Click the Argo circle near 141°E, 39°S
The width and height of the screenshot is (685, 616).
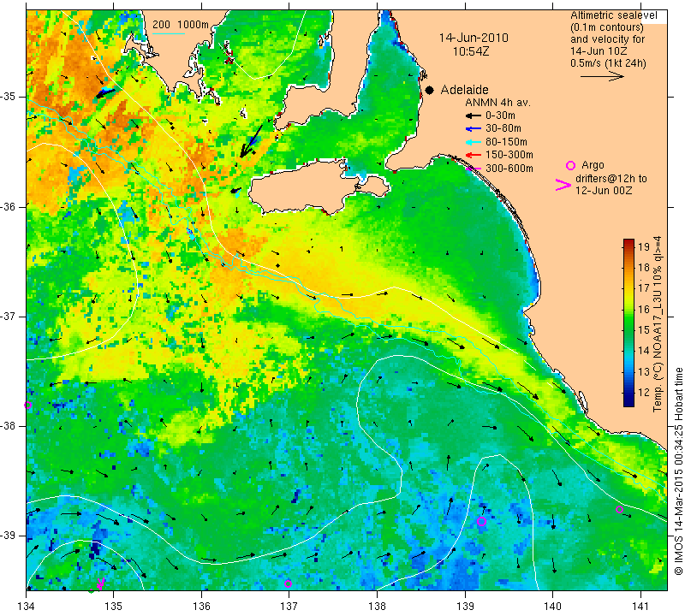pyautogui.click(x=619, y=509)
